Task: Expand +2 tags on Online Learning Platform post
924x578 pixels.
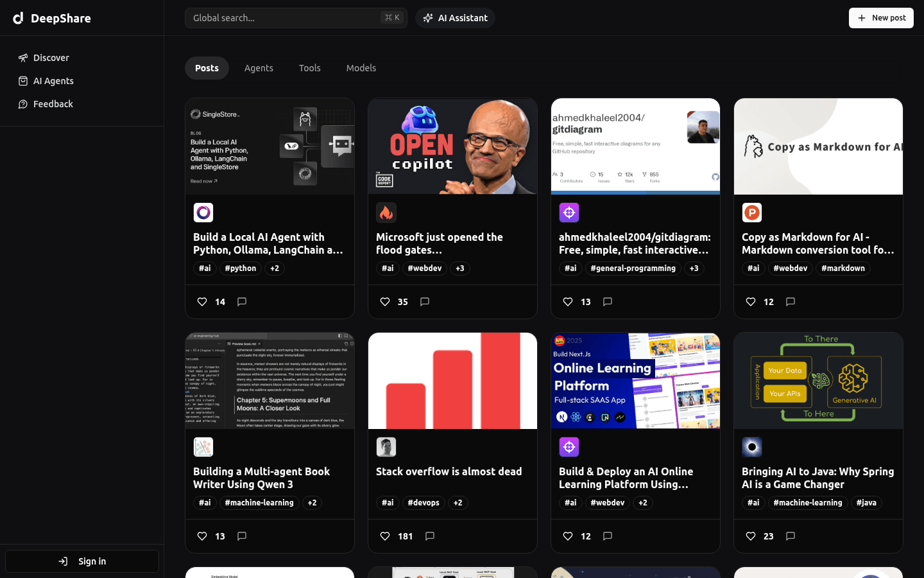Action: [643, 503]
